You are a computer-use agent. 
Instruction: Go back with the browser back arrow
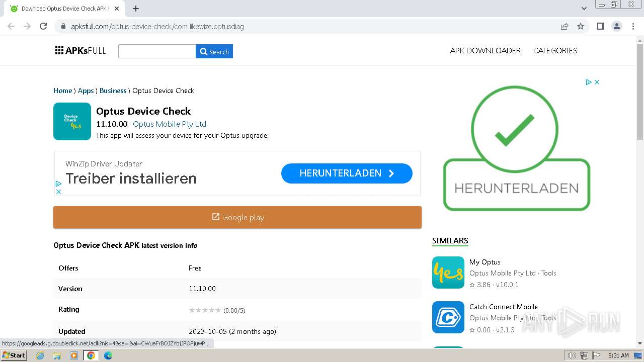[11, 26]
